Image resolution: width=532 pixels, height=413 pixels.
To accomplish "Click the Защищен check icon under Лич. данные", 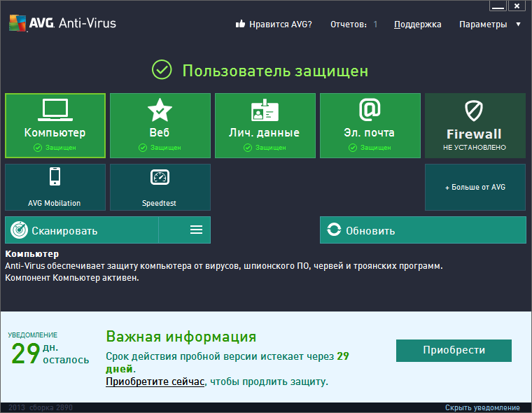I will coord(248,148).
